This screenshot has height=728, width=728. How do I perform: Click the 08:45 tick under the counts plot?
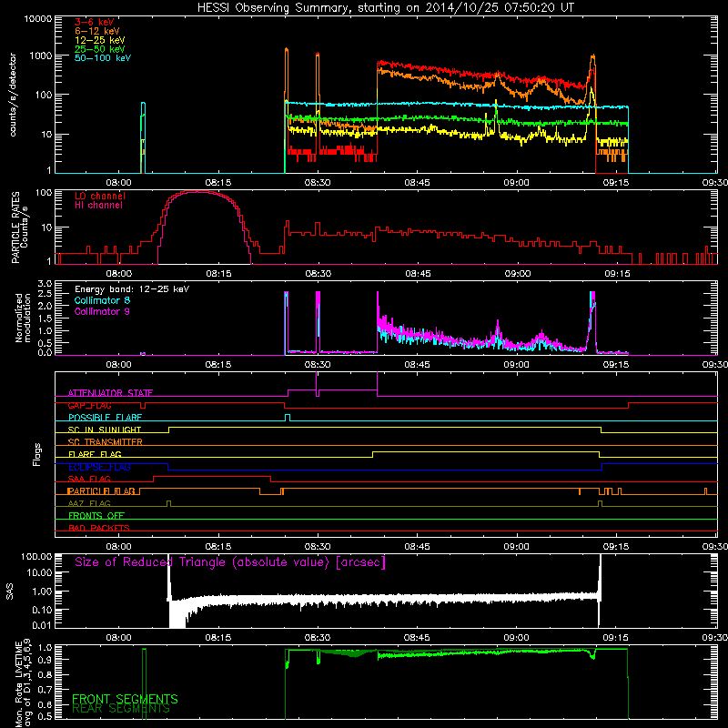point(417,183)
